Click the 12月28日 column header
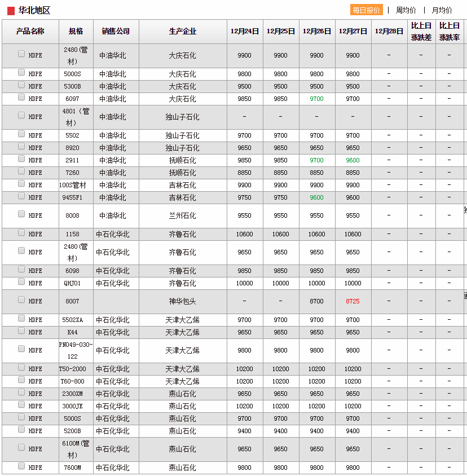Viewport: 467px width, 476px height. coord(389,31)
